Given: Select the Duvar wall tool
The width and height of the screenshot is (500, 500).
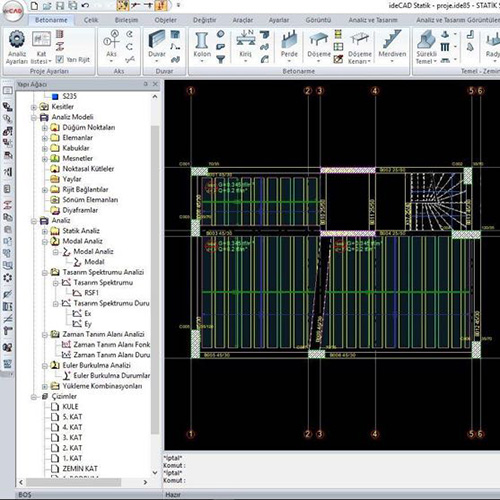Looking at the screenshot, I should (x=156, y=46).
